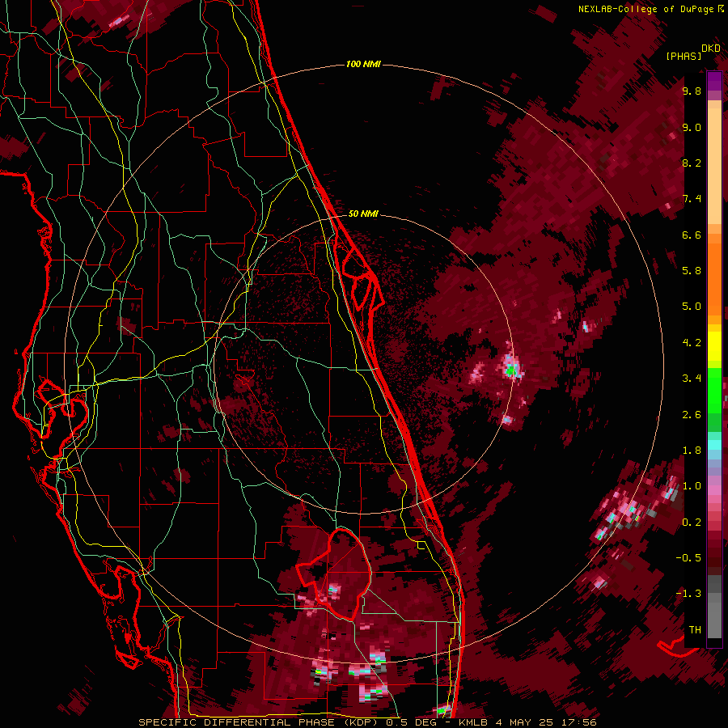Pick the orange band of the color bar
This screenshot has width=728, height=728.
[714, 279]
